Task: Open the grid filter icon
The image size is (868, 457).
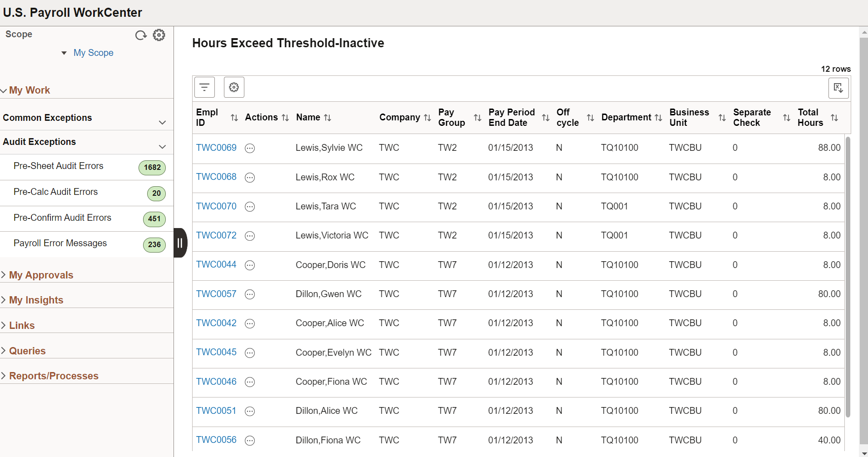Action: coord(204,87)
